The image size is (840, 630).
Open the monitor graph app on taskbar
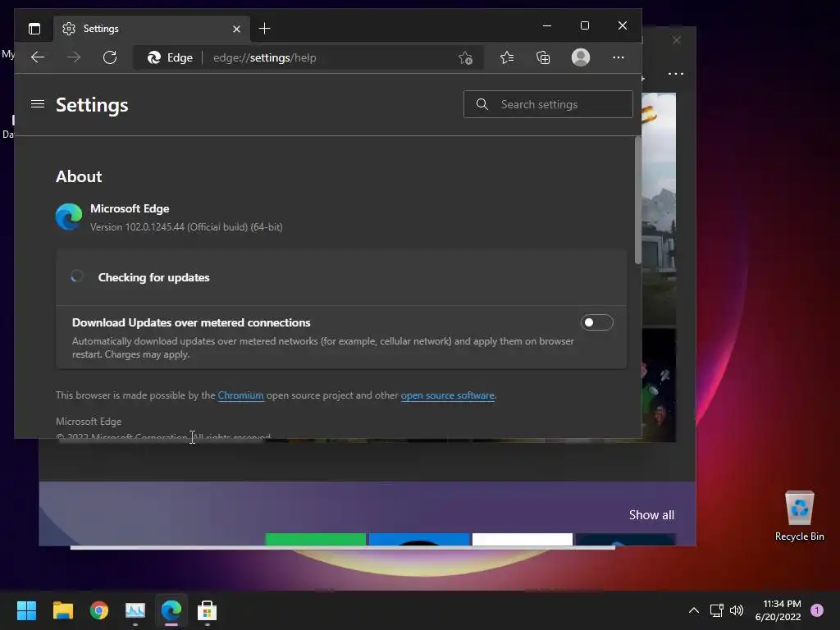point(135,610)
